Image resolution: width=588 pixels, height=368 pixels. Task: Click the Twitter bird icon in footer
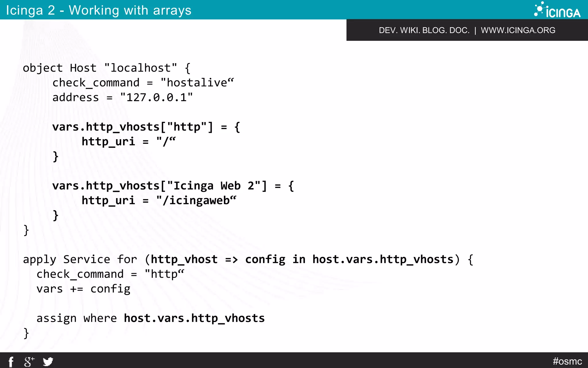(48, 361)
